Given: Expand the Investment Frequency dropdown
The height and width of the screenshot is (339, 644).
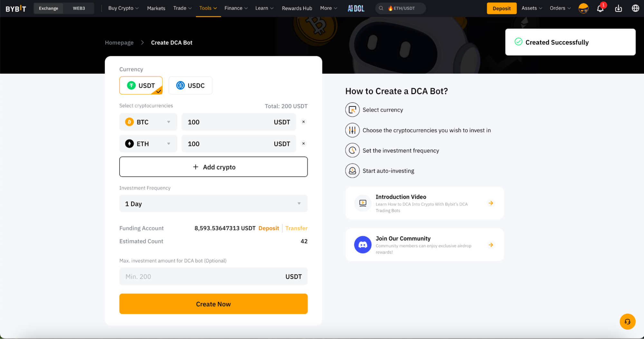Looking at the screenshot, I should click(213, 204).
